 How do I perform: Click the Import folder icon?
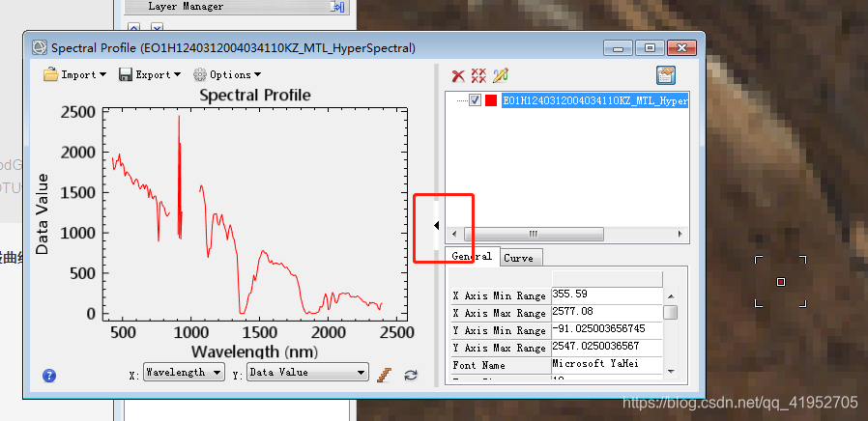coord(51,74)
